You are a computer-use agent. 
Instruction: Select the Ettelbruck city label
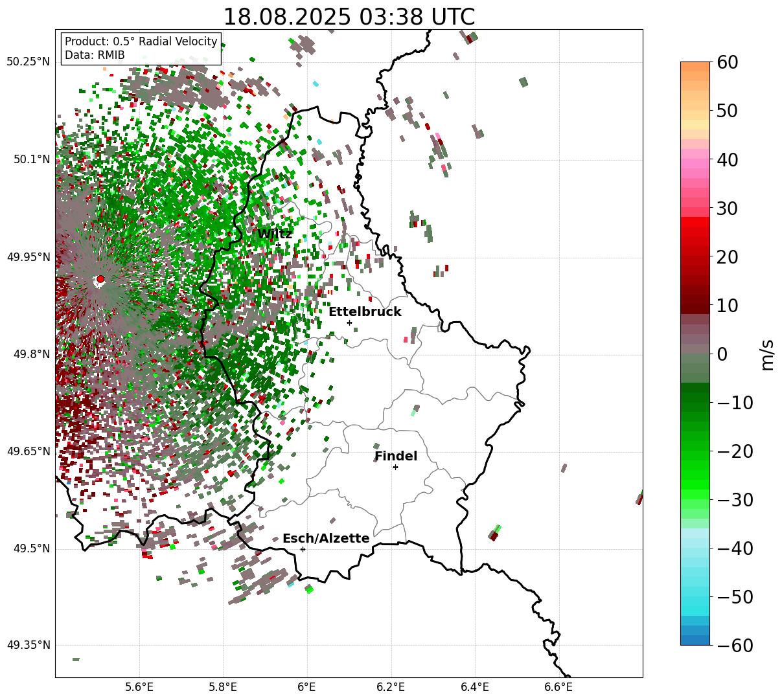click(x=365, y=312)
